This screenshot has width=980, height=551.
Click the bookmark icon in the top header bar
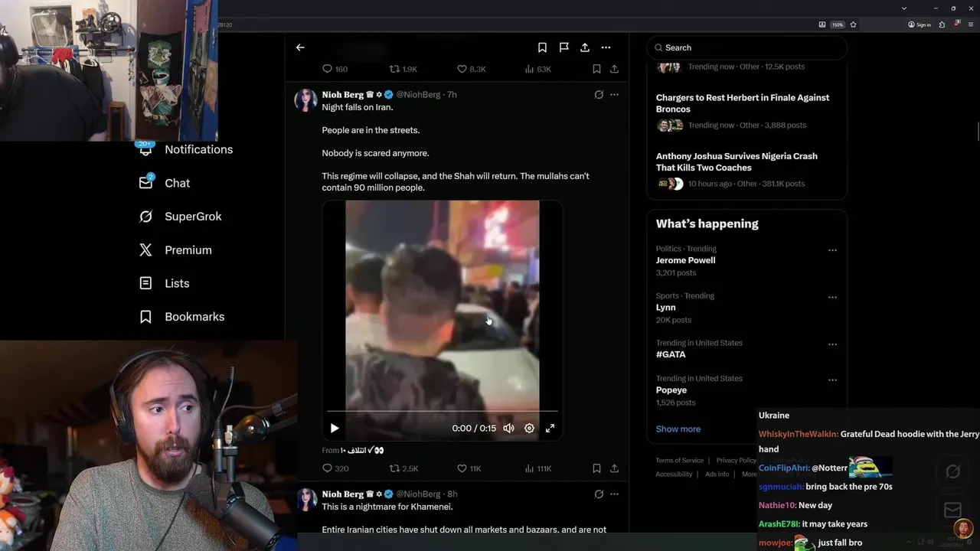pos(542,47)
